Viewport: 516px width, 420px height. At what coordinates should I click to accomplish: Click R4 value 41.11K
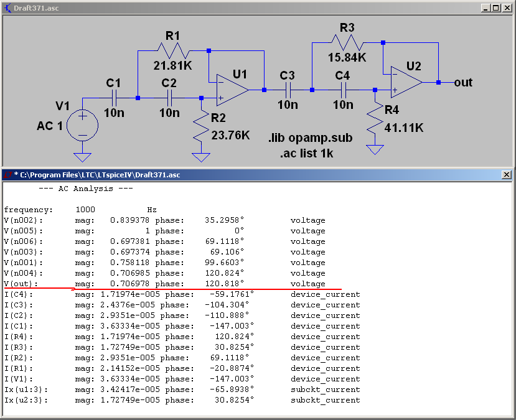pos(404,128)
